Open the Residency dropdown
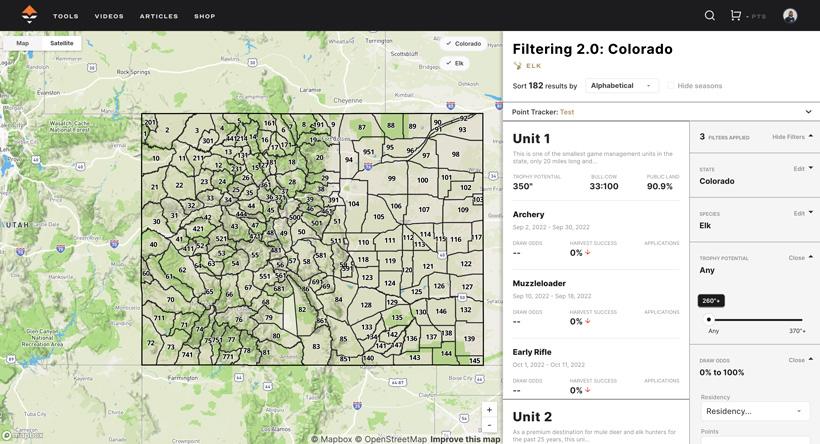The height and width of the screenshot is (444, 820). point(754,411)
